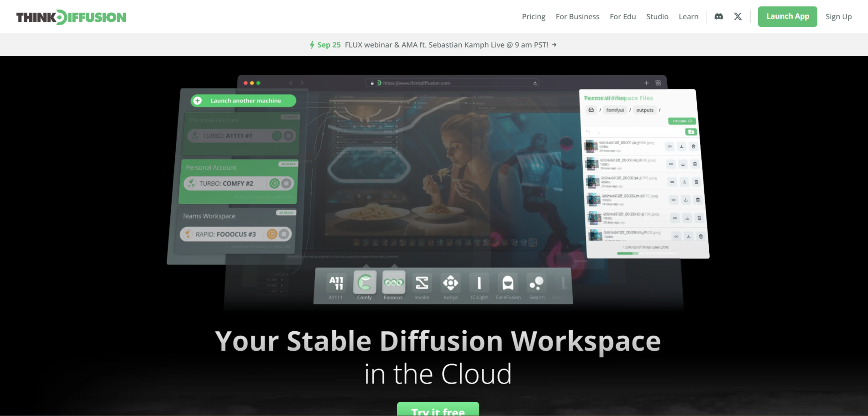Click the browser mockup new tab plus icon
This screenshot has height=416, width=868.
[x=646, y=83]
